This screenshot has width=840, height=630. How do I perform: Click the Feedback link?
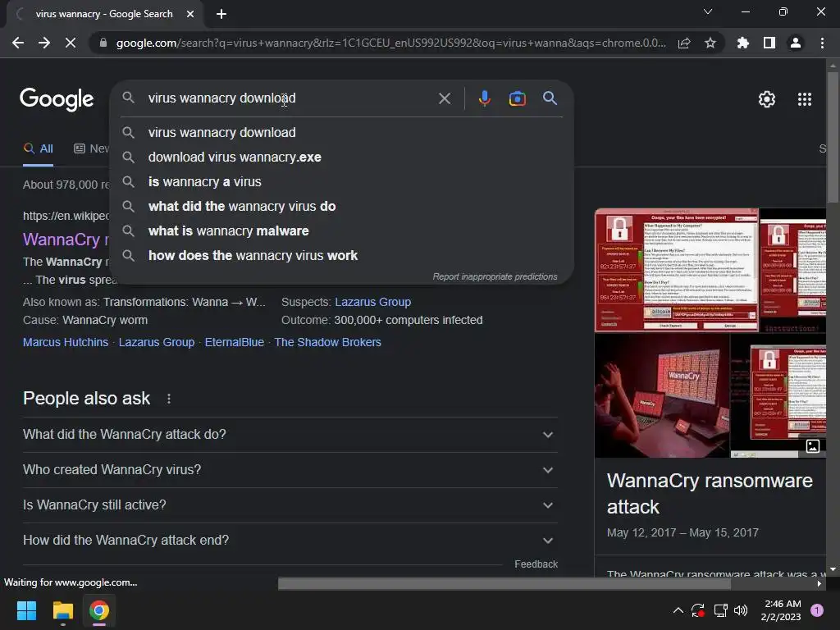pyautogui.click(x=536, y=564)
